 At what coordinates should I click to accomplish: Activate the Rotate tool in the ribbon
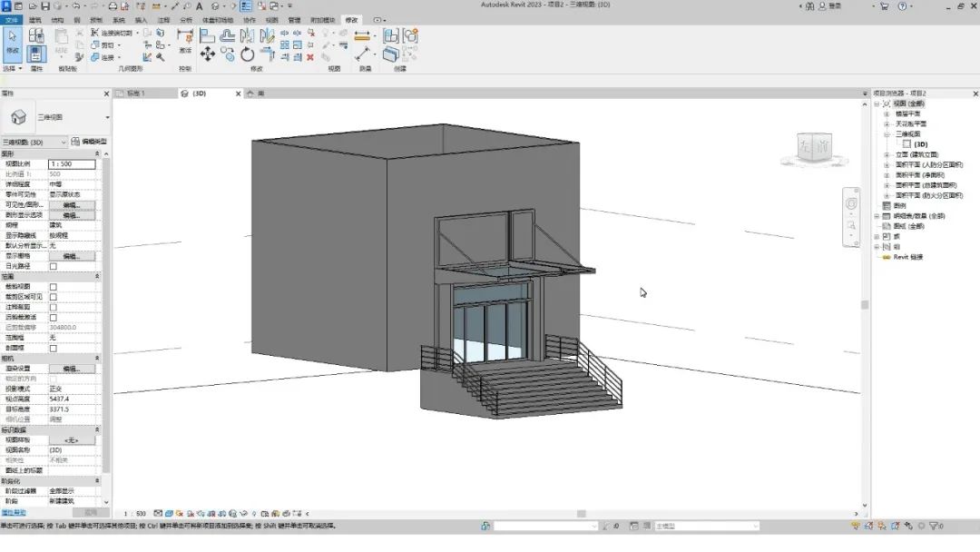coord(248,54)
